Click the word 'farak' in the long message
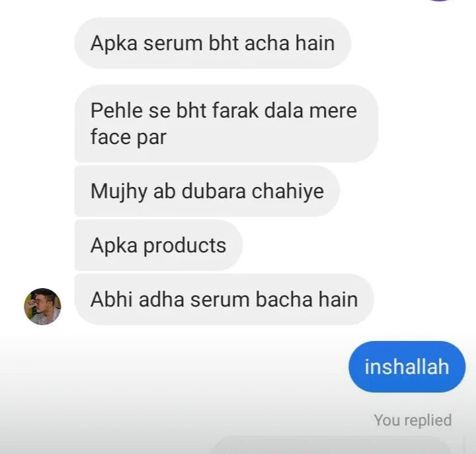This screenshot has width=476, height=454. tap(235, 110)
